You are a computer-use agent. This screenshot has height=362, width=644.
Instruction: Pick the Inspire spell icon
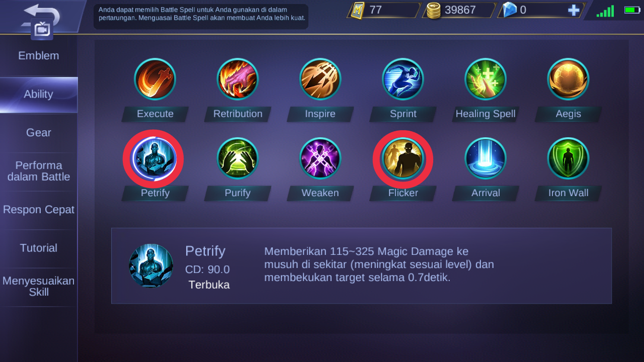320,79
